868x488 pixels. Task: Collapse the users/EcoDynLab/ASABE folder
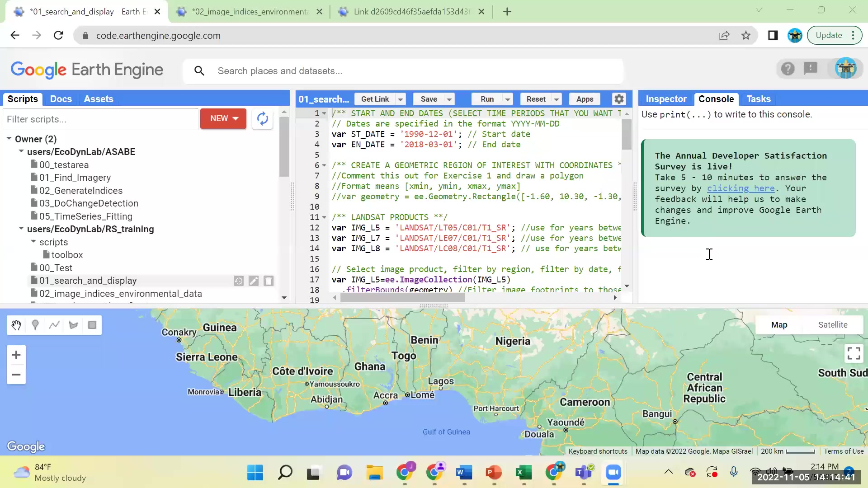pos(21,152)
